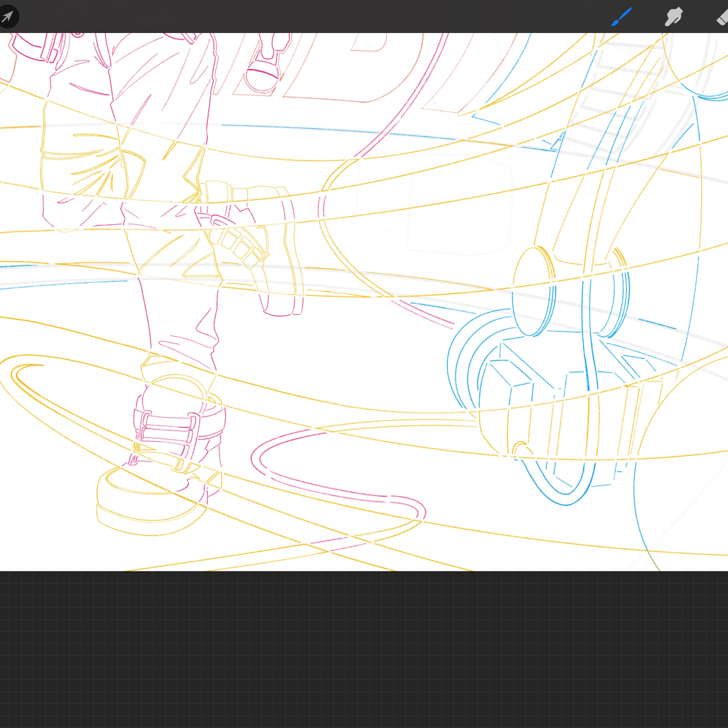Viewport: 728px width, 728px height.
Task: Select the Transform arrow tool
Action: click(x=8, y=16)
